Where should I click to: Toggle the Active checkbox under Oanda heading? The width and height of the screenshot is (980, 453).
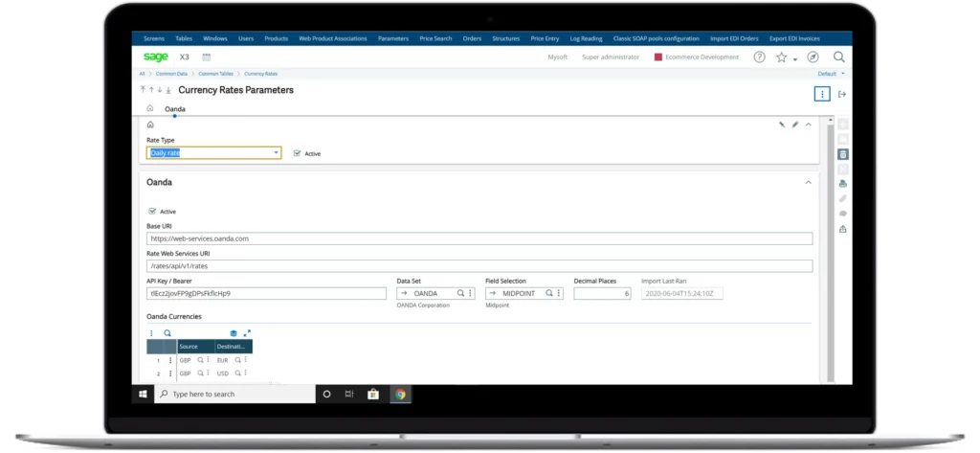[152, 212]
